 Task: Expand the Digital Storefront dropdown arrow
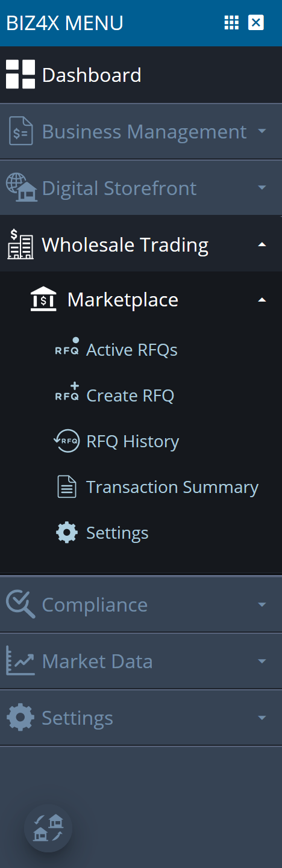click(x=262, y=187)
